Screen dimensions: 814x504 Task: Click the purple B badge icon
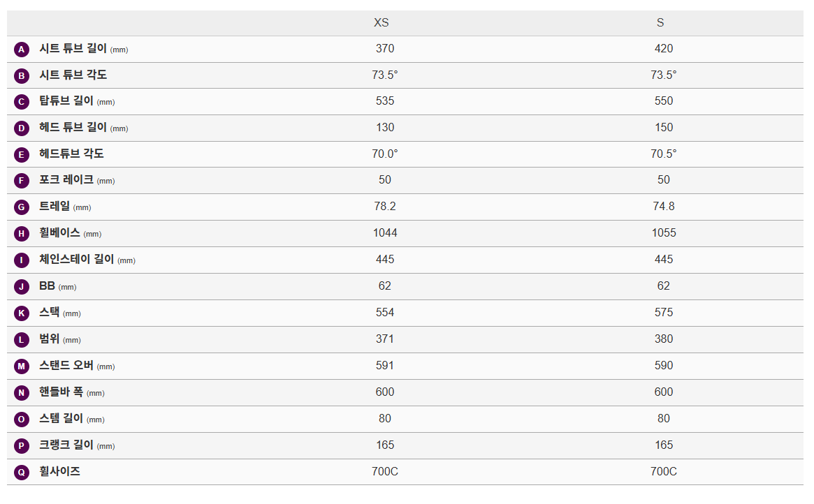[x=22, y=76]
